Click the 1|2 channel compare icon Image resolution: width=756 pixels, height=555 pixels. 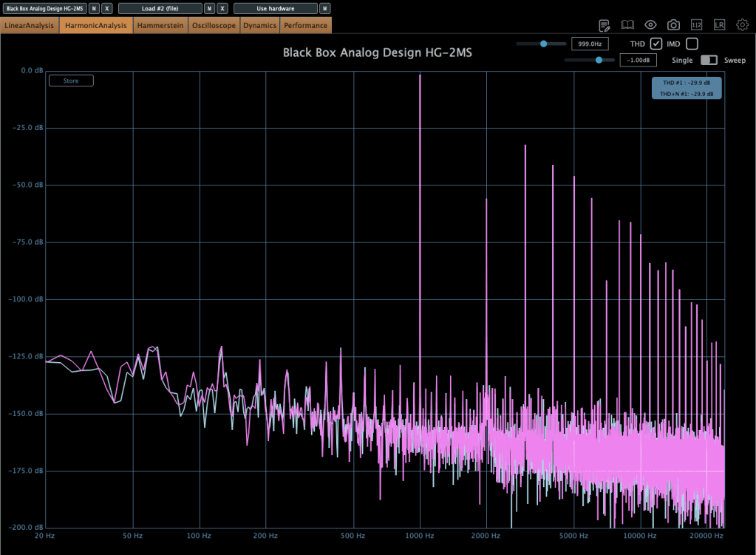pos(696,25)
